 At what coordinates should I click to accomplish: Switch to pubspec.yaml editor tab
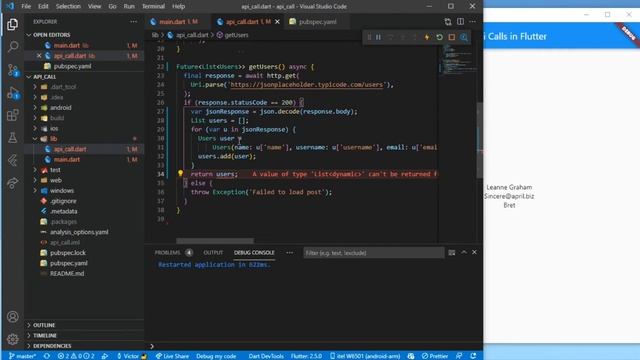point(317,22)
